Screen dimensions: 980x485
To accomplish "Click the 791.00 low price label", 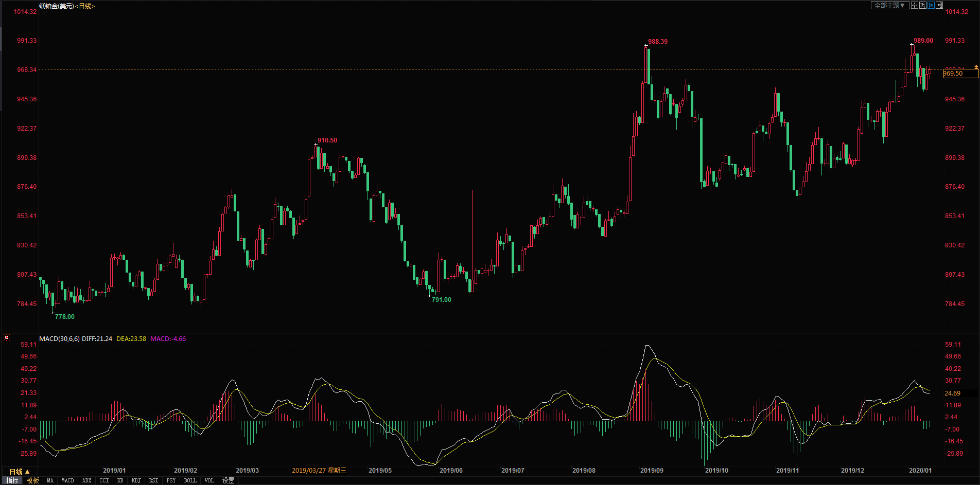I will pyautogui.click(x=442, y=300).
